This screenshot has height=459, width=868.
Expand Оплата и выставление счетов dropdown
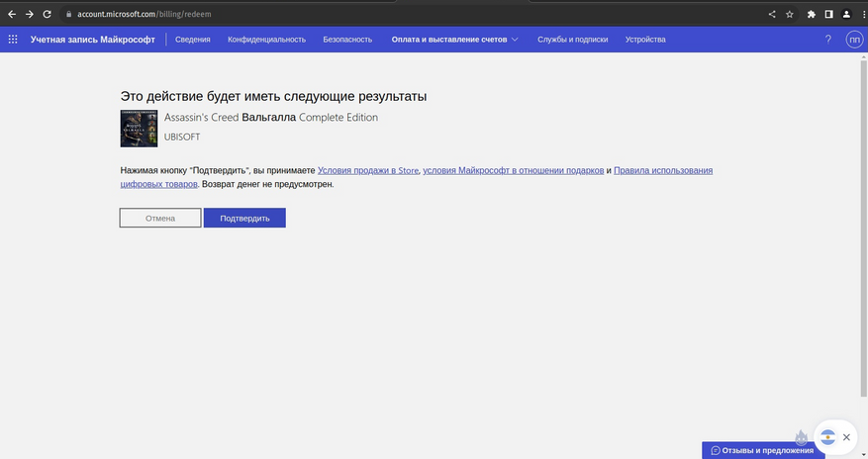(454, 40)
